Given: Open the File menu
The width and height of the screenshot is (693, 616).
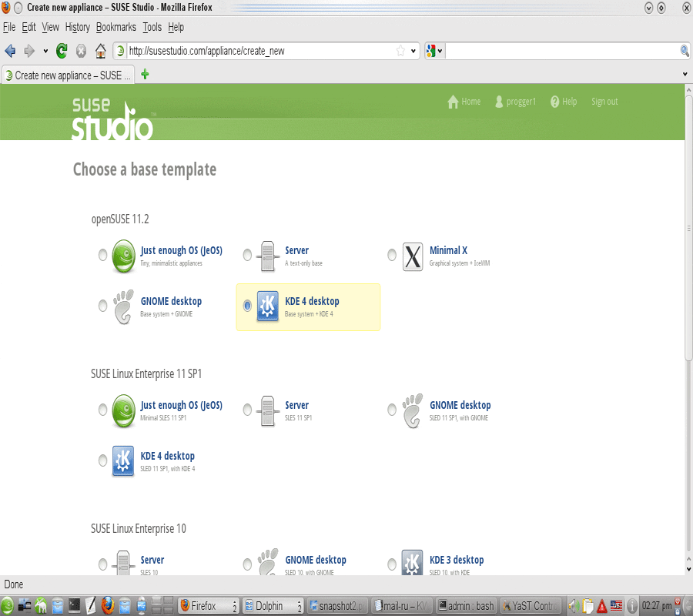Looking at the screenshot, I should [x=9, y=28].
